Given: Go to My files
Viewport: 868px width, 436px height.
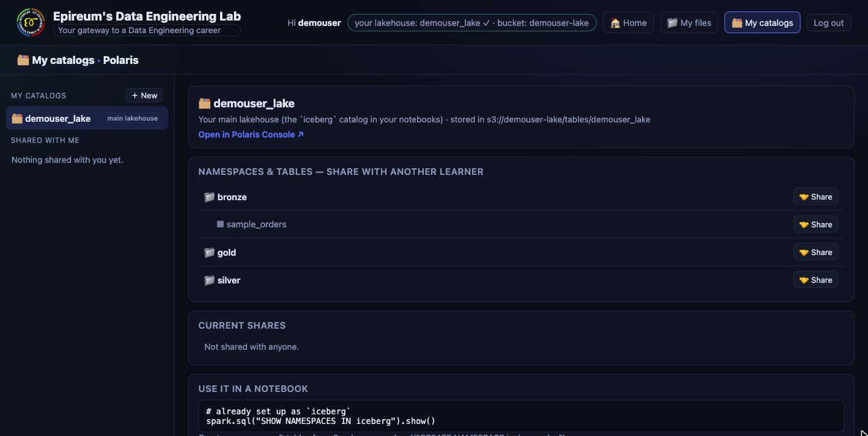Looking at the screenshot, I should tap(689, 23).
